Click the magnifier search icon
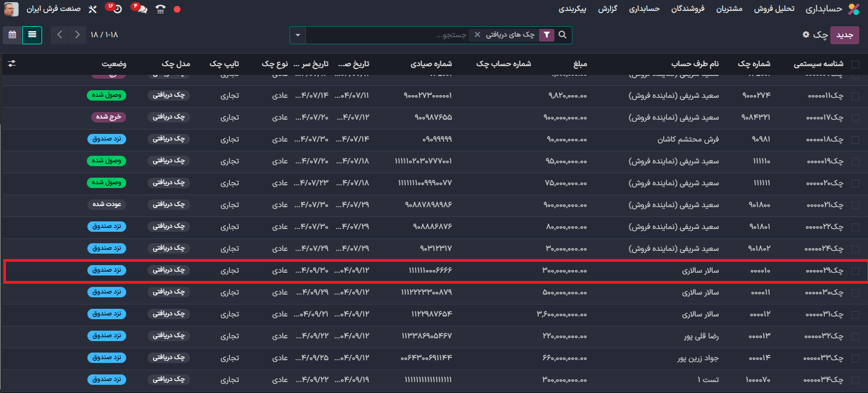Viewport: 868px width, 393px height. coord(563,35)
